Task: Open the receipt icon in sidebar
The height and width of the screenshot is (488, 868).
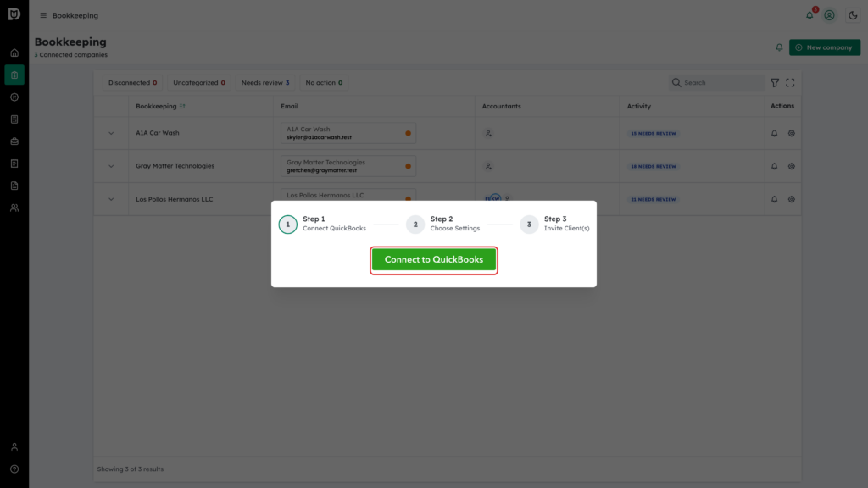Action: (14, 164)
